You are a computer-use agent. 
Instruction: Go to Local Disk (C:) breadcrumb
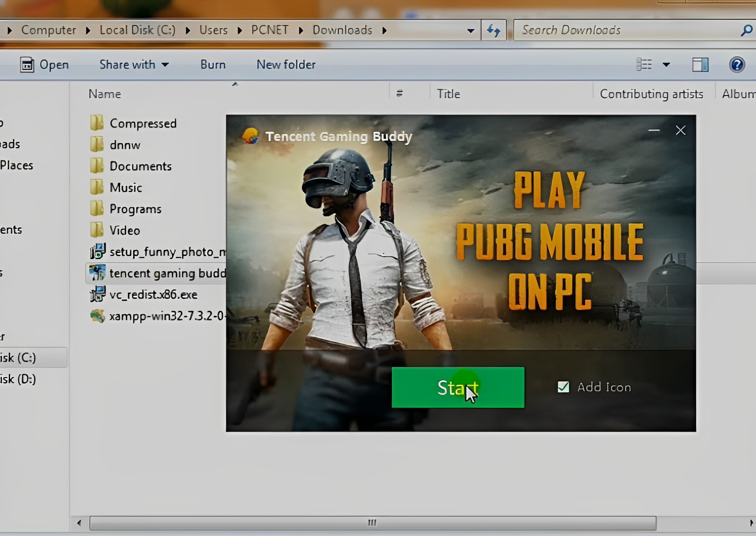tap(137, 30)
